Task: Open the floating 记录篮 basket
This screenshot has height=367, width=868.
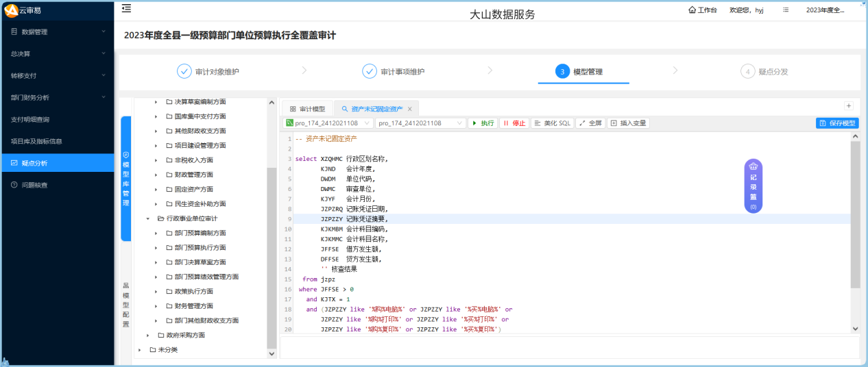Action: coord(753,186)
